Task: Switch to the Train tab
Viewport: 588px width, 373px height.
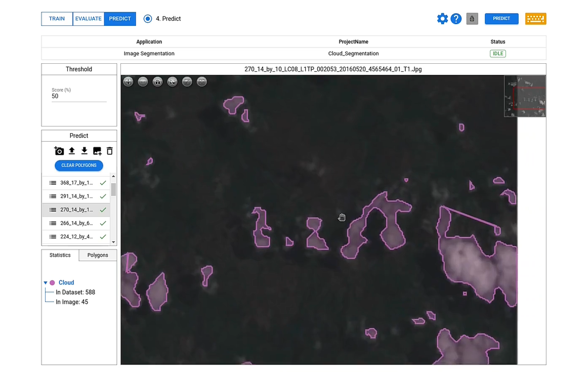Action: point(57,19)
